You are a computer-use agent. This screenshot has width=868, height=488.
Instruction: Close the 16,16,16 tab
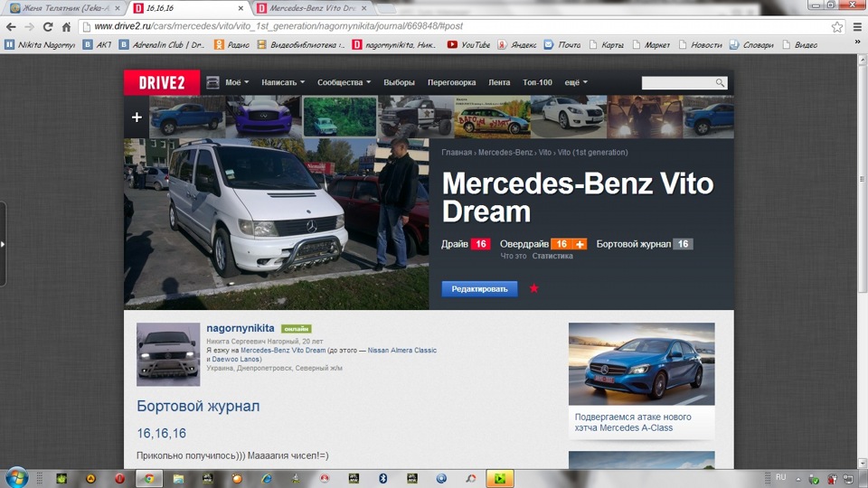tap(241, 8)
